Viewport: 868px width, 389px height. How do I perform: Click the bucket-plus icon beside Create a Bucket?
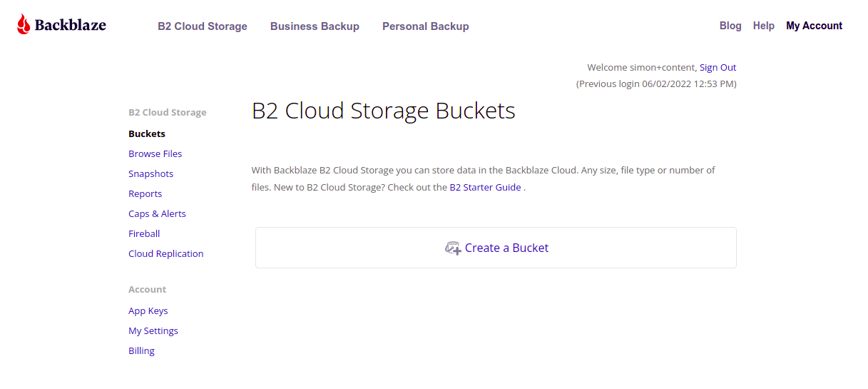(453, 248)
